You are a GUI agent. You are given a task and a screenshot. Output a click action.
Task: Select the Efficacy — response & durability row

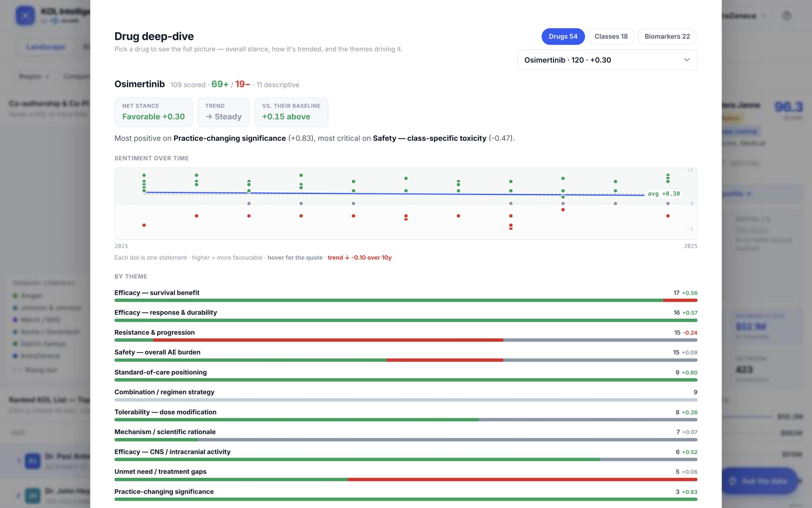[406, 315]
